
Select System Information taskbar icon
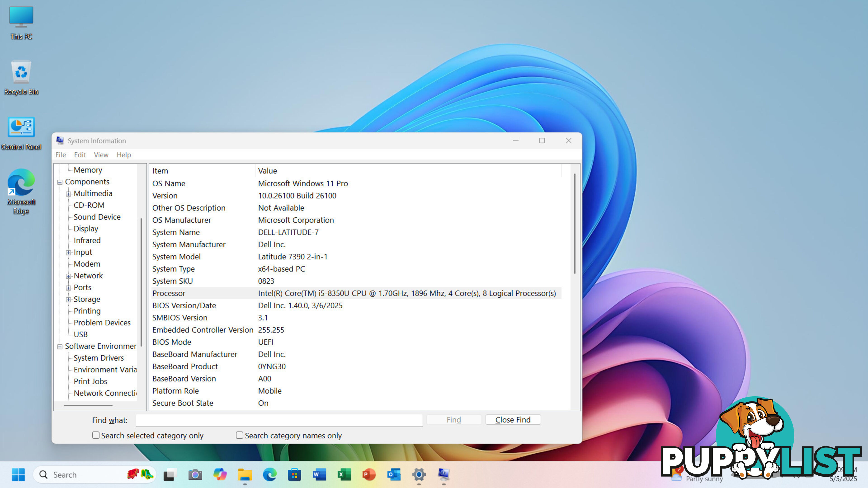(444, 474)
